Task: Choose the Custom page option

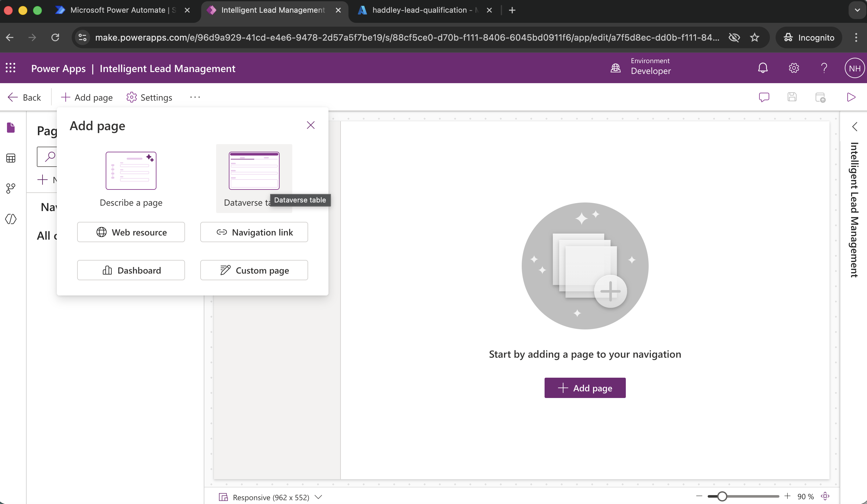Action: pyautogui.click(x=254, y=270)
